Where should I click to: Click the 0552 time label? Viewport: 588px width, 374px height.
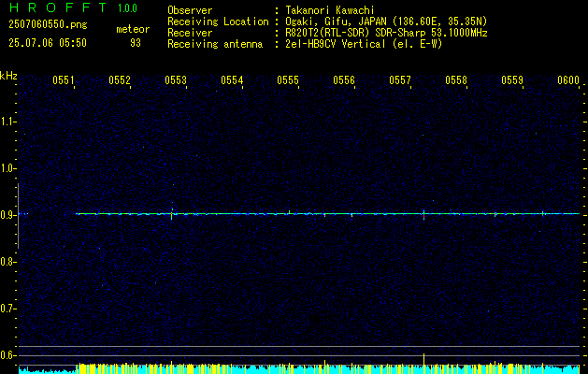coord(120,79)
